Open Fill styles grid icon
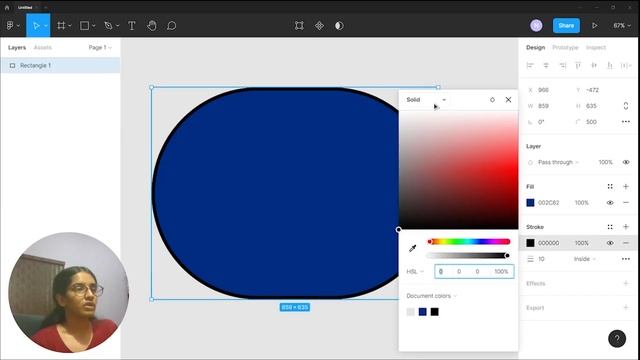Image resolution: width=640 pixels, height=360 pixels. pyautogui.click(x=610, y=187)
